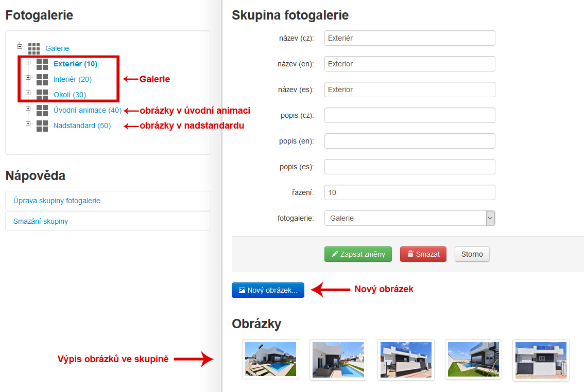Add a new image with Nový obrázek
This screenshot has width=585, height=392.
tap(268, 290)
